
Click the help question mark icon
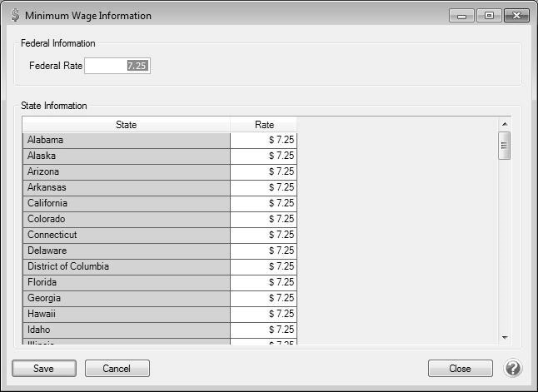point(513,368)
